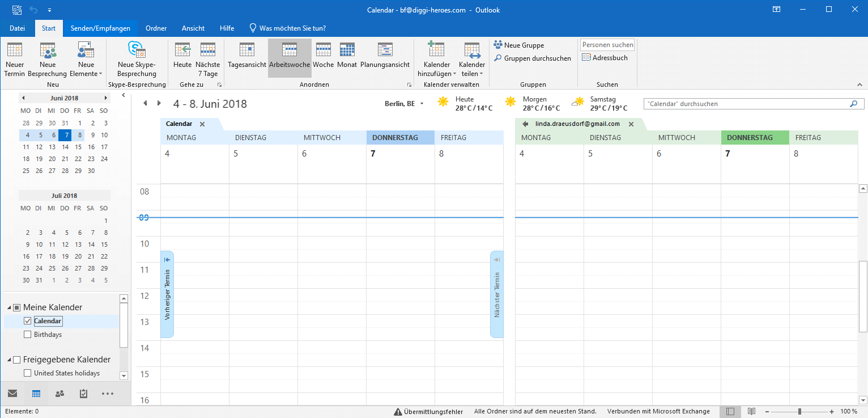Switch to Monat view
This screenshot has width=868, height=418.
[x=347, y=54]
